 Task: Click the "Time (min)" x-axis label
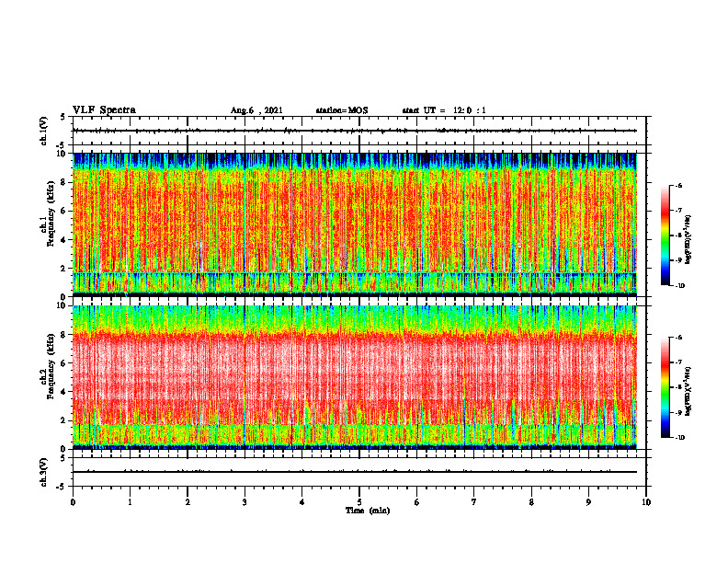pyautogui.click(x=368, y=511)
